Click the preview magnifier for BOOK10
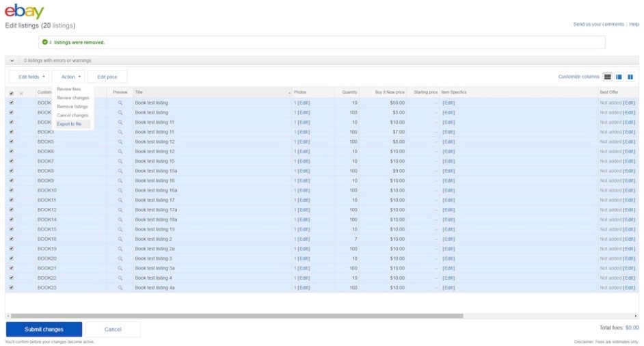Image resolution: width=644 pixels, height=346 pixels. coord(120,191)
